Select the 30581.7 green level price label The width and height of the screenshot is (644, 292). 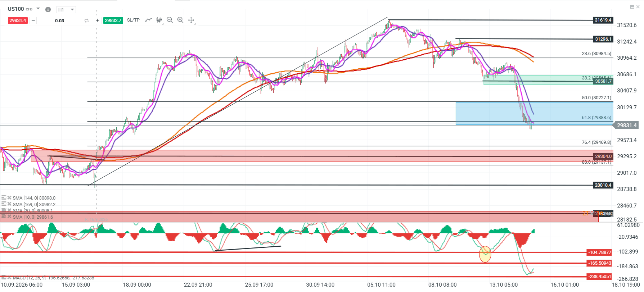(603, 81)
